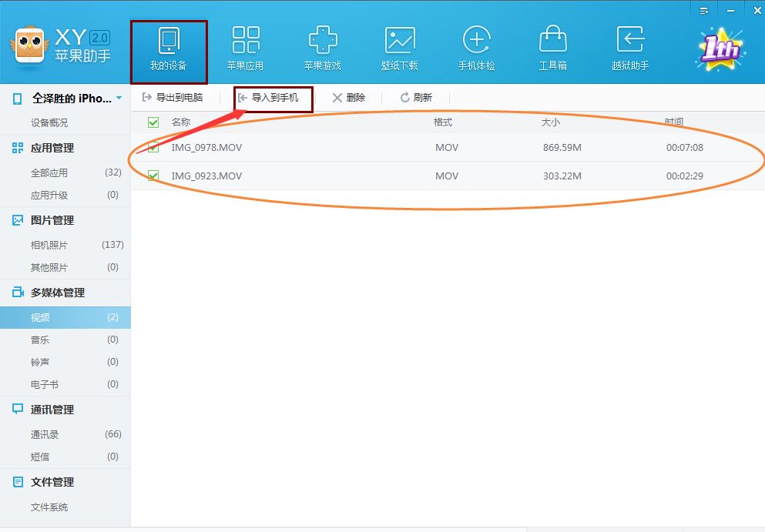The image size is (765, 532).
Task: Uncheck IMG_0978.MOV file checkbox
Action: [x=153, y=147]
